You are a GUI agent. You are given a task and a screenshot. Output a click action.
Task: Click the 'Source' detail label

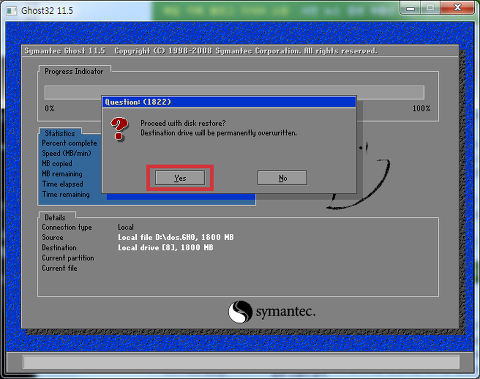[52, 237]
